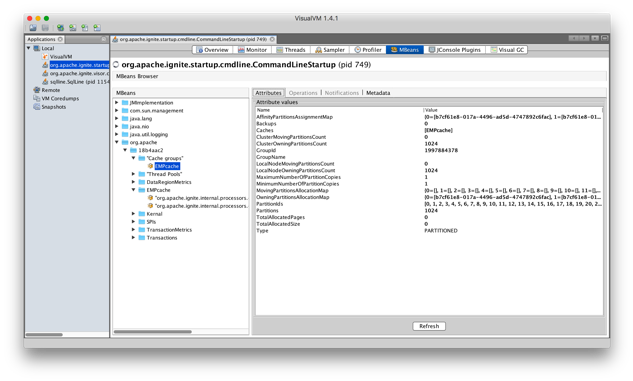Switch to the Sampler tab
633x381 pixels.
point(330,50)
